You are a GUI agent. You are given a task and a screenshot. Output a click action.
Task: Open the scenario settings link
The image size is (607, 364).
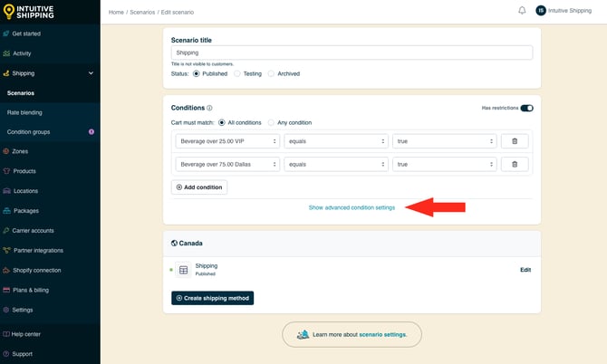point(382,335)
